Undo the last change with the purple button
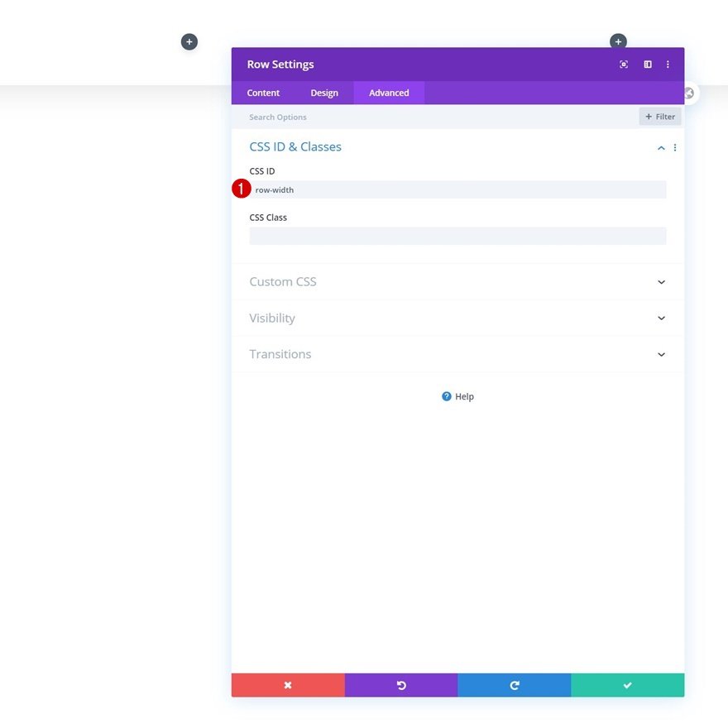 tap(401, 685)
